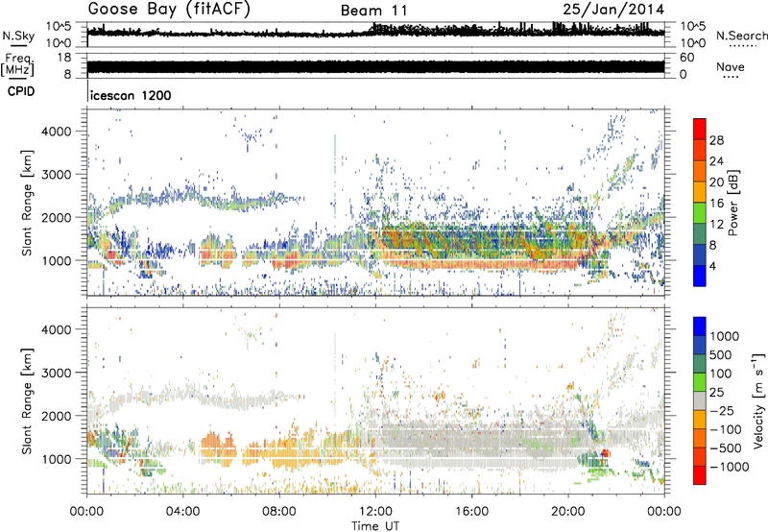Click the "Goose Bay (fitACF)" title
Image resolution: width=768 pixels, height=532 pixels.
tap(169, 10)
